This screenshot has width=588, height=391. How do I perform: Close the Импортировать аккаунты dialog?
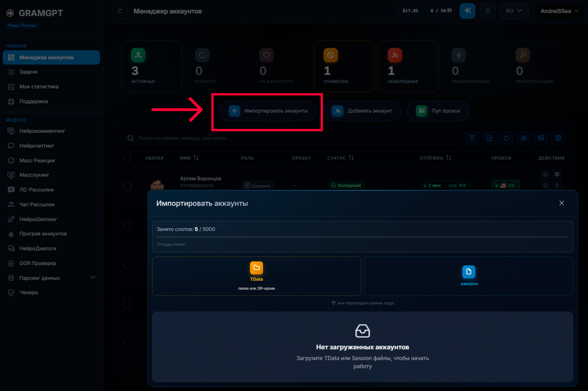click(561, 203)
